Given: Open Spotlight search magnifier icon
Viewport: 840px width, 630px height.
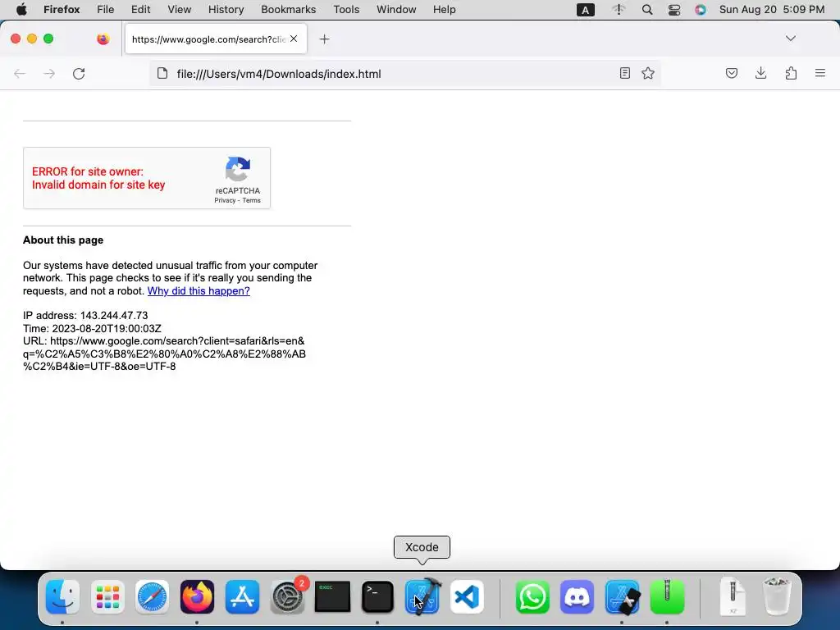Looking at the screenshot, I should click(647, 10).
